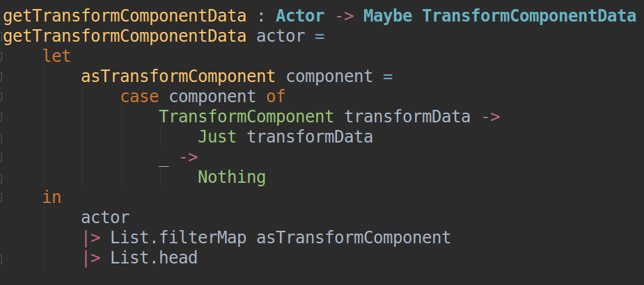Click the standalone 'actor' line below 'in'
Image resolution: width=644 pixels, height=285 pixels.
point(106,218)
